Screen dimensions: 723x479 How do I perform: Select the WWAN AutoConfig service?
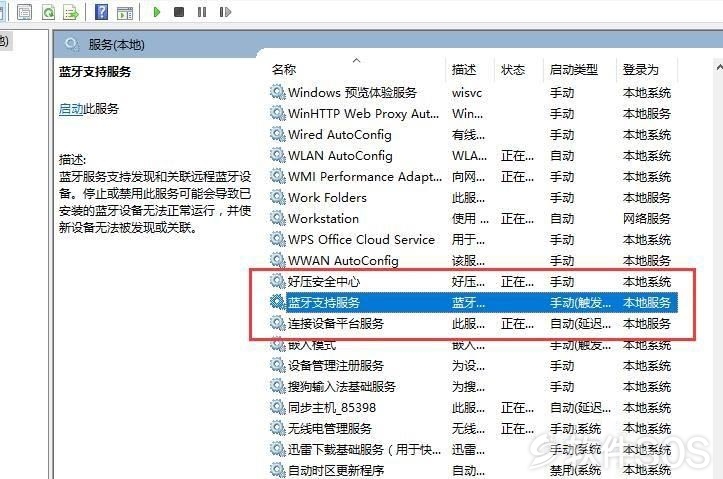(473, 260)
